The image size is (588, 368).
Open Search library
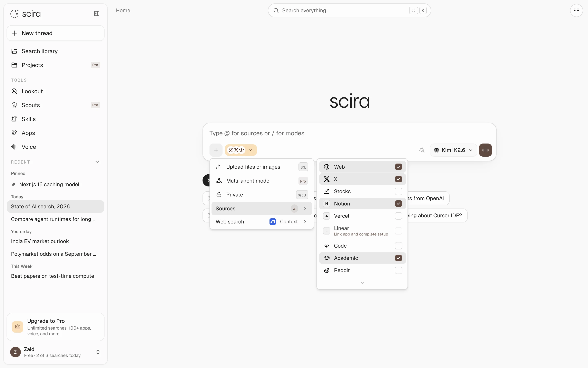coord(55,51)
